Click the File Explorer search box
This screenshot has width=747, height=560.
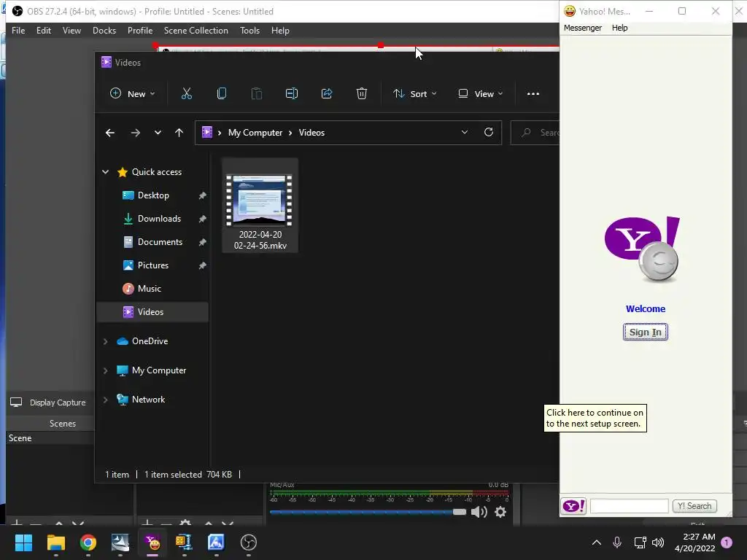click(535, 133)
